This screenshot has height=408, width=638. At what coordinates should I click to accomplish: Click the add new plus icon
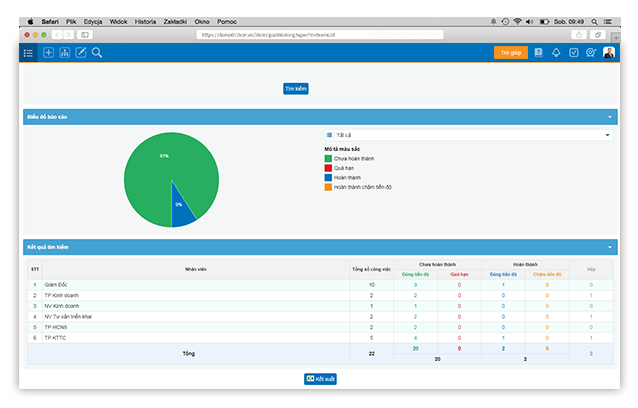(x=49, y=53)
